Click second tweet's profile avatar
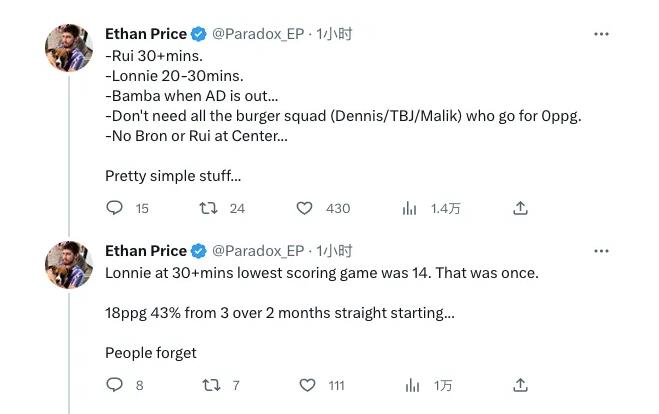 (x=69, y=265)
